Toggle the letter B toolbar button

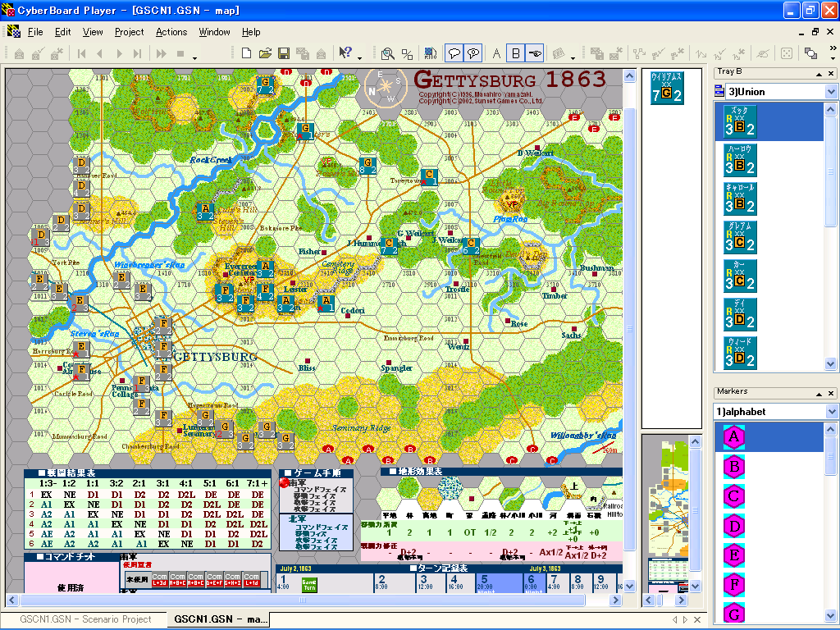tap(515, 53)
